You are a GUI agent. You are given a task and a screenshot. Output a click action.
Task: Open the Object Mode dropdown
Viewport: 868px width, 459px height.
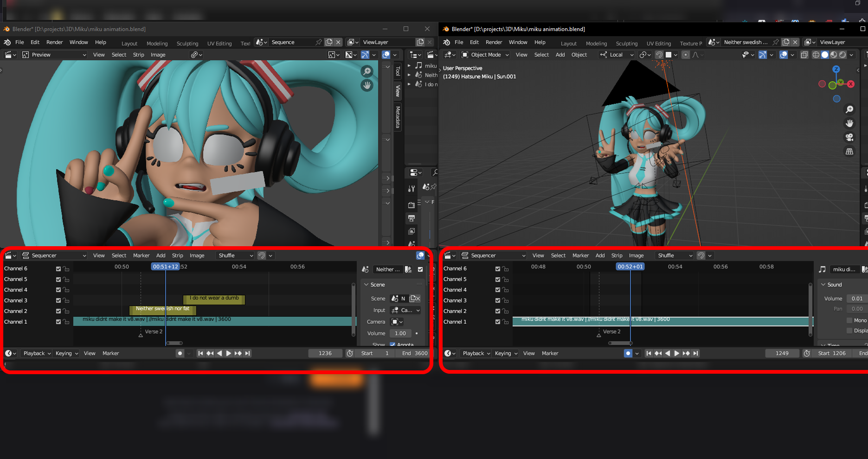click(x=485, y=55)
